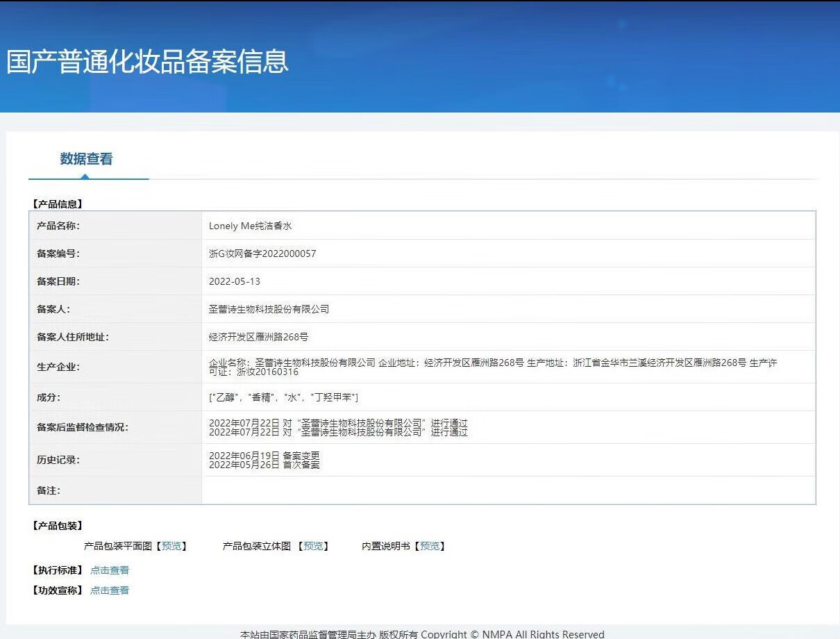Click the empty 备注 remarks cell
This screenshot has width=840, height=639.
coord(508,490)
